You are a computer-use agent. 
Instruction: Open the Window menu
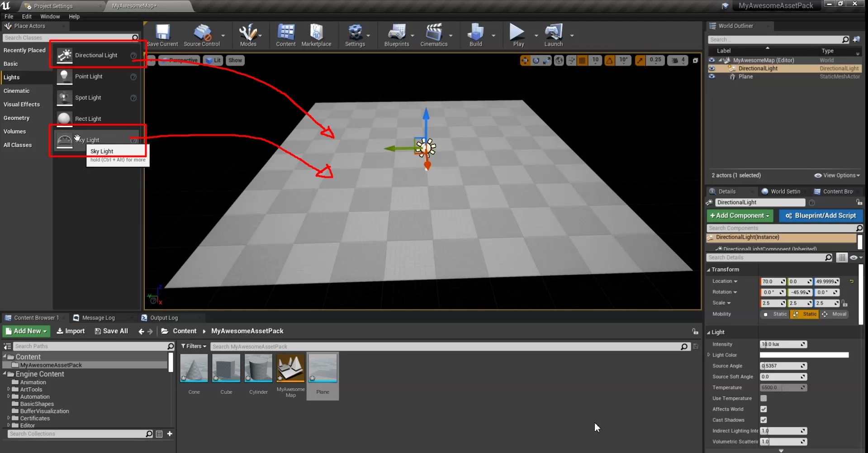pos(50,16)
